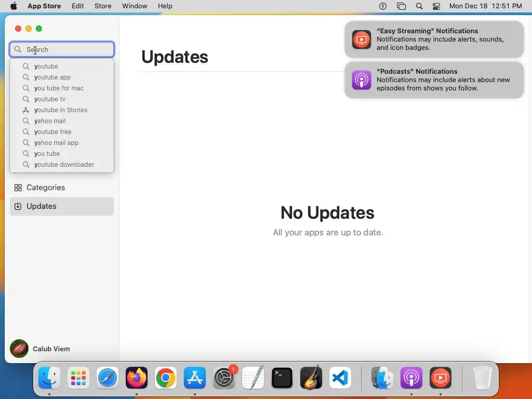Open Finder from the Dock
Viewport: 532px width, 399px height.
coord(49,378)
